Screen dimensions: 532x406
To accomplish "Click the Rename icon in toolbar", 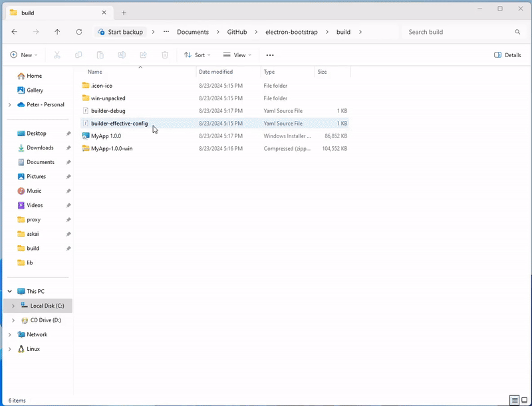I will click(x=122, y=55).
